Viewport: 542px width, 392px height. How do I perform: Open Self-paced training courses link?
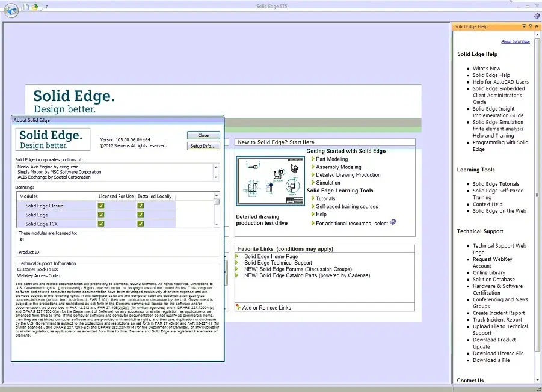[x=346, y=207]
